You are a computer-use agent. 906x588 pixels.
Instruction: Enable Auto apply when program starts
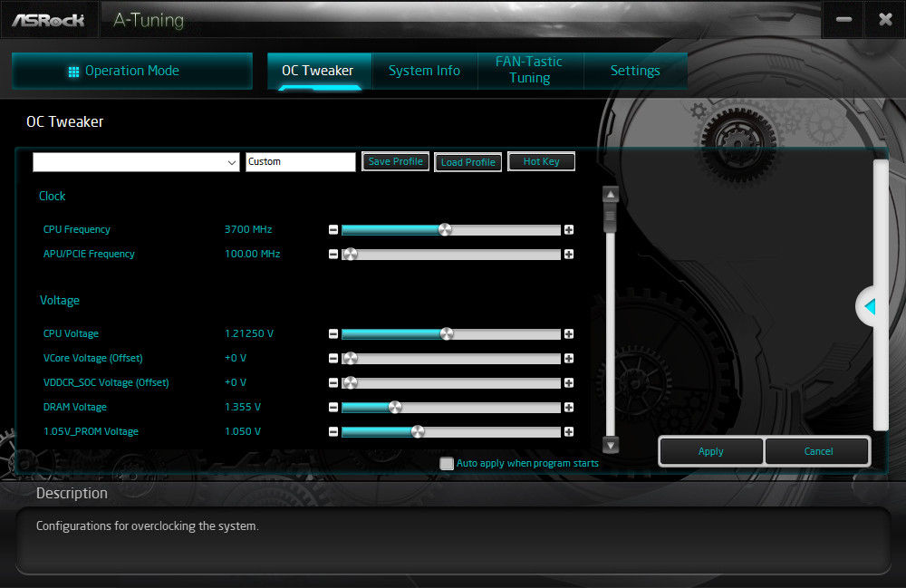447,463
